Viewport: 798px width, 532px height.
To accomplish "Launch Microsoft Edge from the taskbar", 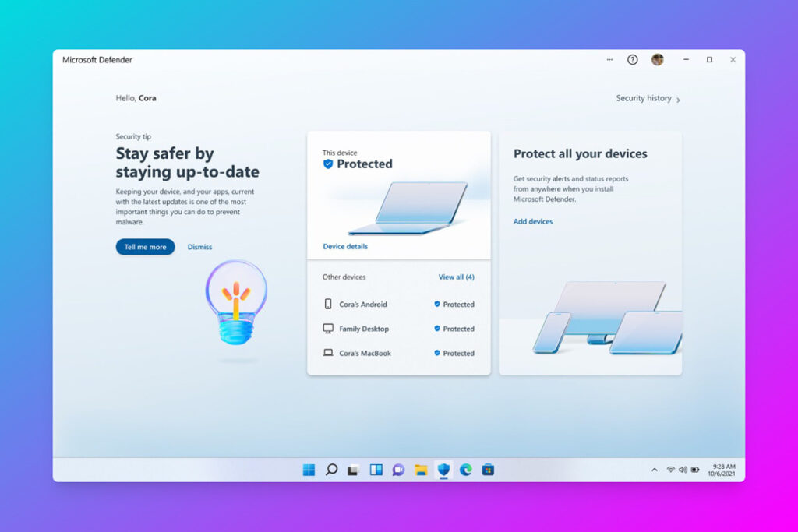I will 466,470.
